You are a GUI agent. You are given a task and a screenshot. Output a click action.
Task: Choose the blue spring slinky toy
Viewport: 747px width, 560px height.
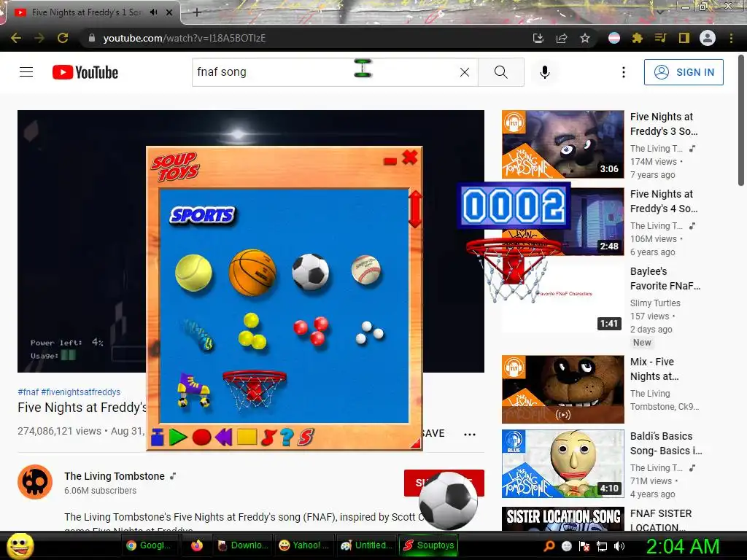point(197,334)
